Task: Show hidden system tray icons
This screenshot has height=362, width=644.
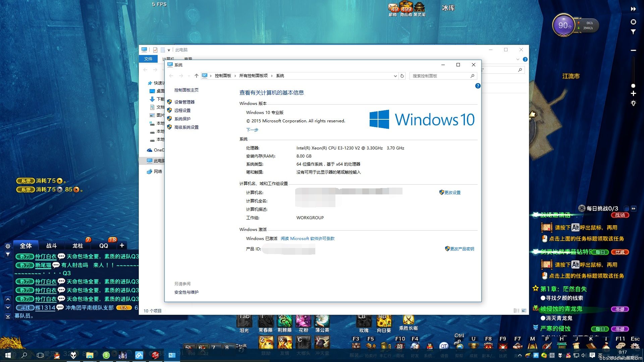Action: pos(520,355)
